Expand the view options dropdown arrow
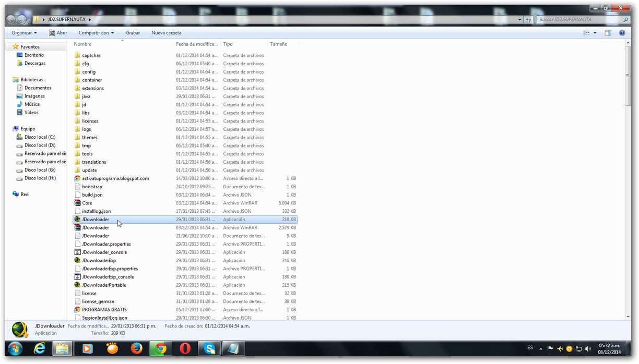 [x=595, y=33]
